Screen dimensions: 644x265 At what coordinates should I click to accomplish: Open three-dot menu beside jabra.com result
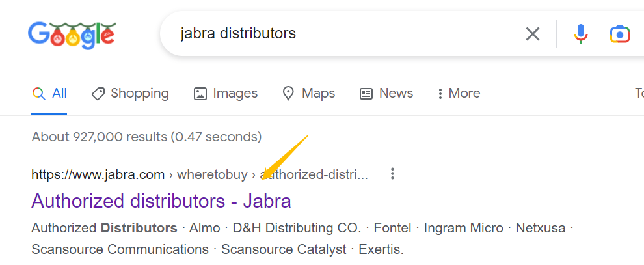pos(393,174)
